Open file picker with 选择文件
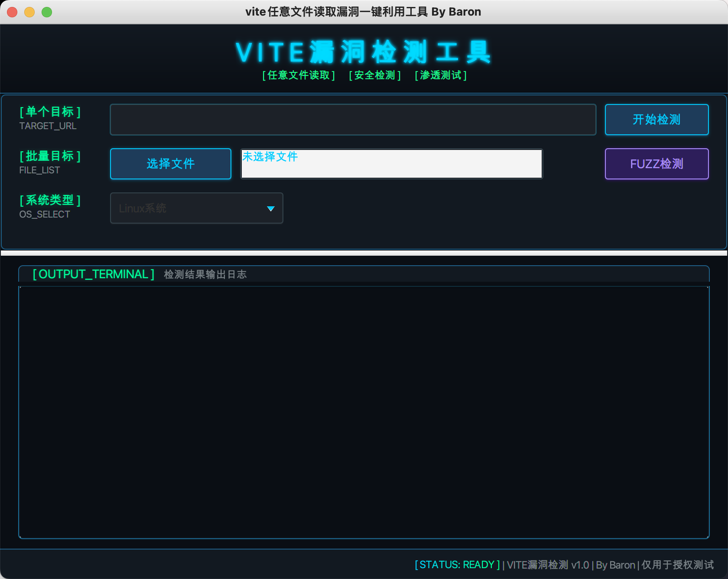This screenshot has width=728, height=579. tap(170, 164)
